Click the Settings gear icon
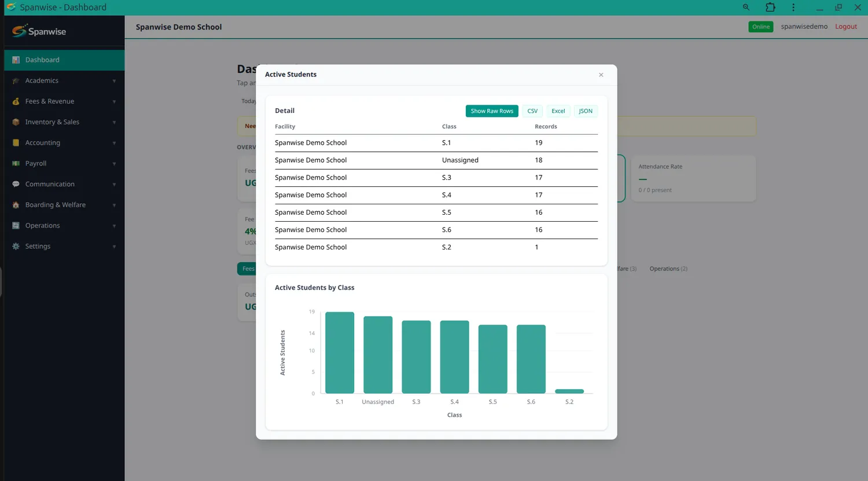This screenshot has width=868, height=481. coord(16,247)
